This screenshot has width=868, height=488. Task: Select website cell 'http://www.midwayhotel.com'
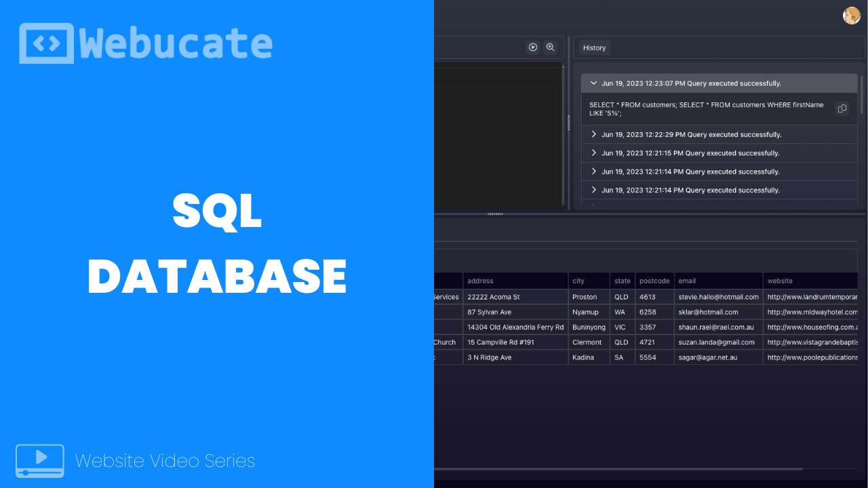pyautogui.click(x=810, y=312)
